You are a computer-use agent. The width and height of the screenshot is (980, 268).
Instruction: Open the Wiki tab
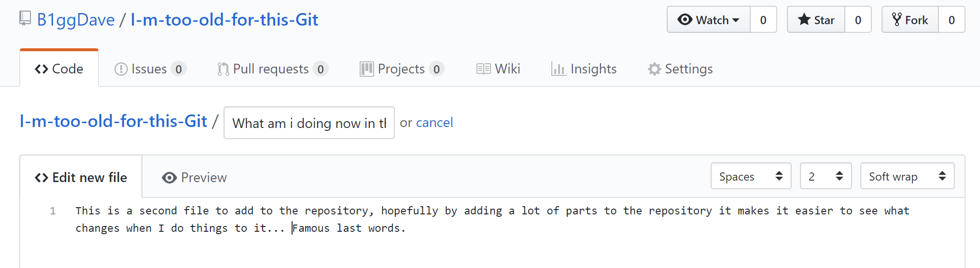point(498,69)
